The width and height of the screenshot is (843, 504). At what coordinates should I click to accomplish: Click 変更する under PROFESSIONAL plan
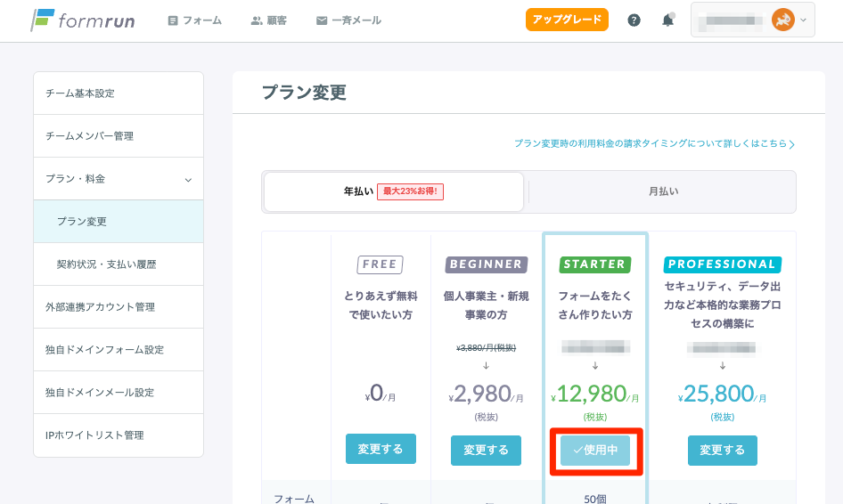[x=722, y=450]
